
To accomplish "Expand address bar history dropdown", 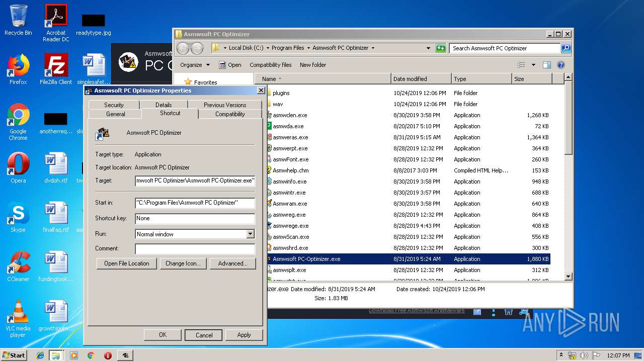I will point(428,48).
